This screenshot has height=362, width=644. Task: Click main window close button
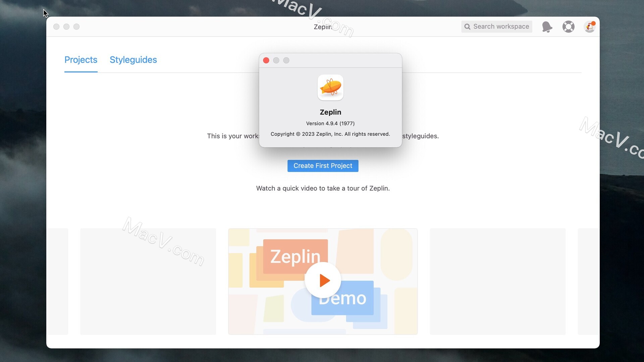click(x=56, y=26)
